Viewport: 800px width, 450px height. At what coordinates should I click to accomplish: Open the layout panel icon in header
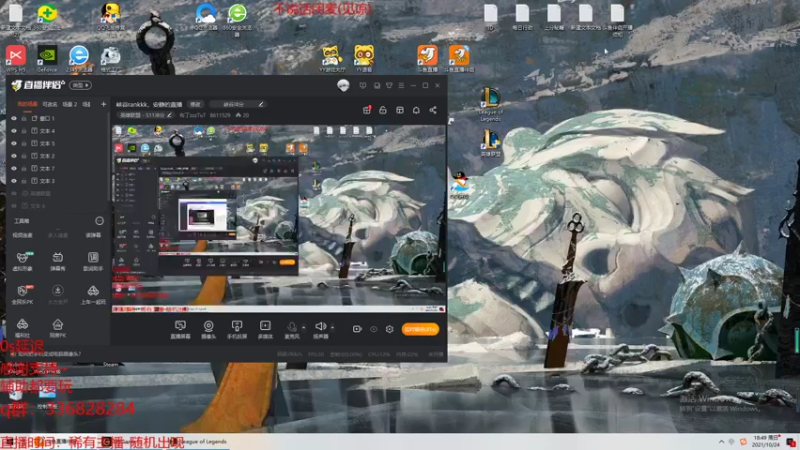[400, 110]
